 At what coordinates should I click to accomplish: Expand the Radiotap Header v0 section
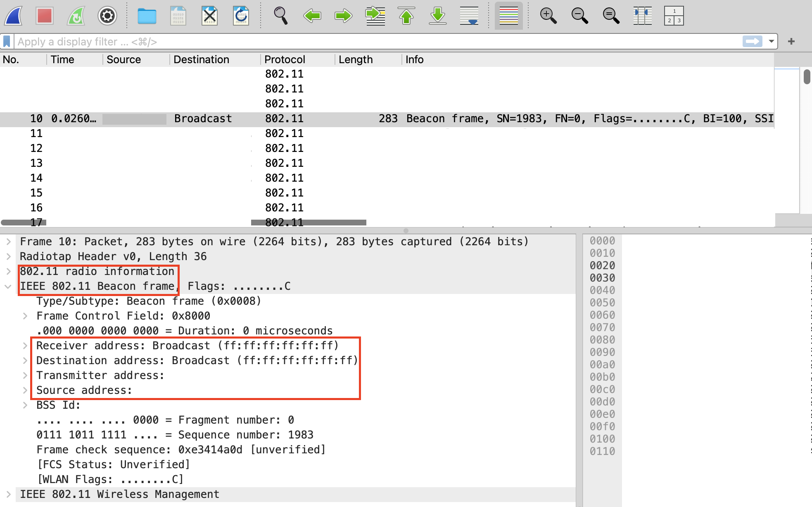[x=9, y=256]
